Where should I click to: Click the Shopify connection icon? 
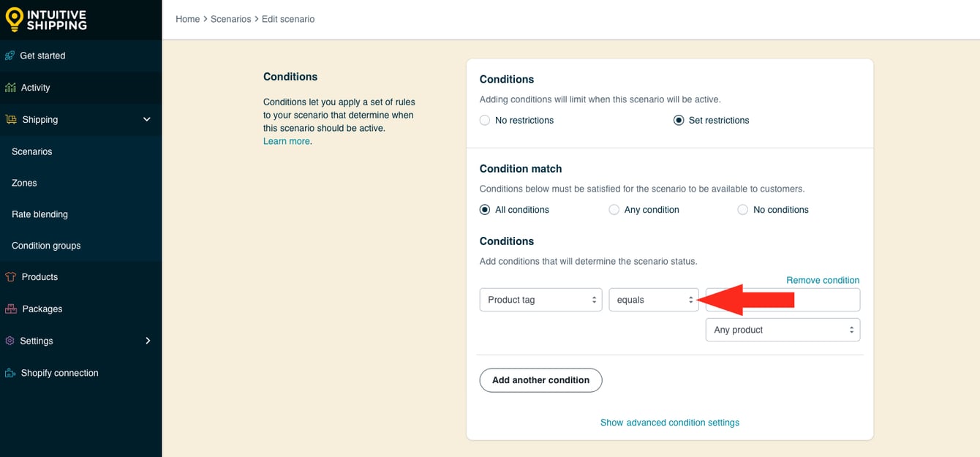pyautogui.click(x=10, y=372)
